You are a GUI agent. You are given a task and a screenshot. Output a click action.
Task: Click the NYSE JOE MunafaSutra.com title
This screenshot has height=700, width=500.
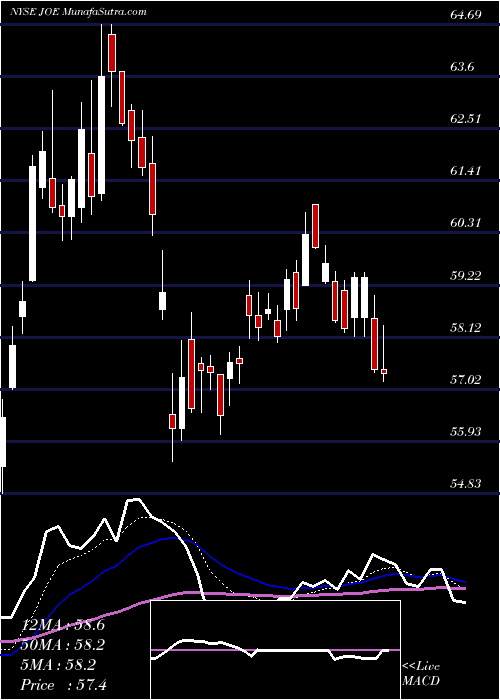point(78,12)
